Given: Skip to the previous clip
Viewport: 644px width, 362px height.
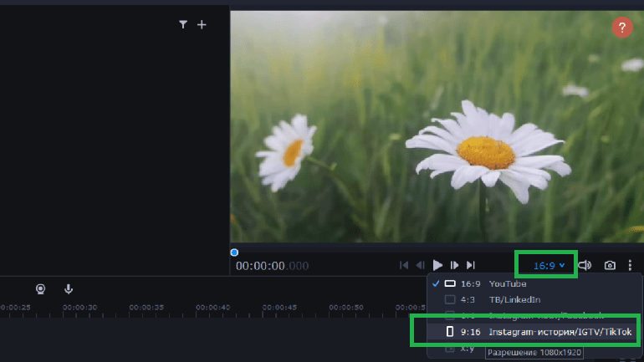Looking at the screenshot, I should coord(404,265).
